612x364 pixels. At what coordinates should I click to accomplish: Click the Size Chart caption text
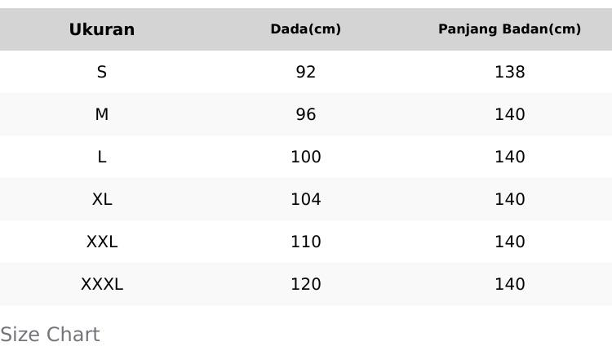click(x=50, y=335)
